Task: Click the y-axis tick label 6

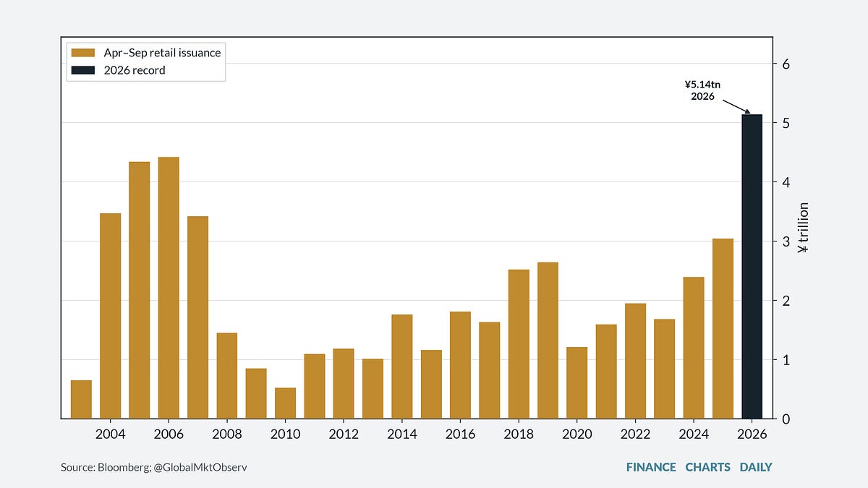Action: (787, 64)
